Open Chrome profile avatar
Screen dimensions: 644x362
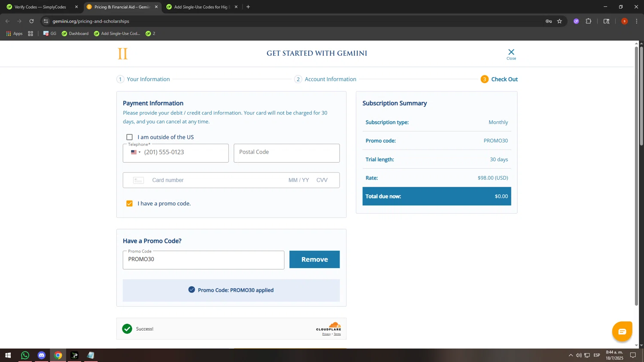coord(624,21)
